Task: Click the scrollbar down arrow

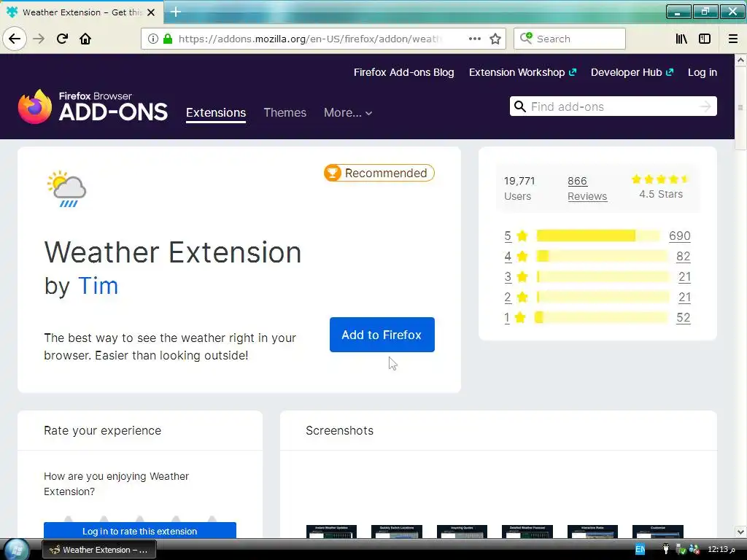Action: pos(740,532)
